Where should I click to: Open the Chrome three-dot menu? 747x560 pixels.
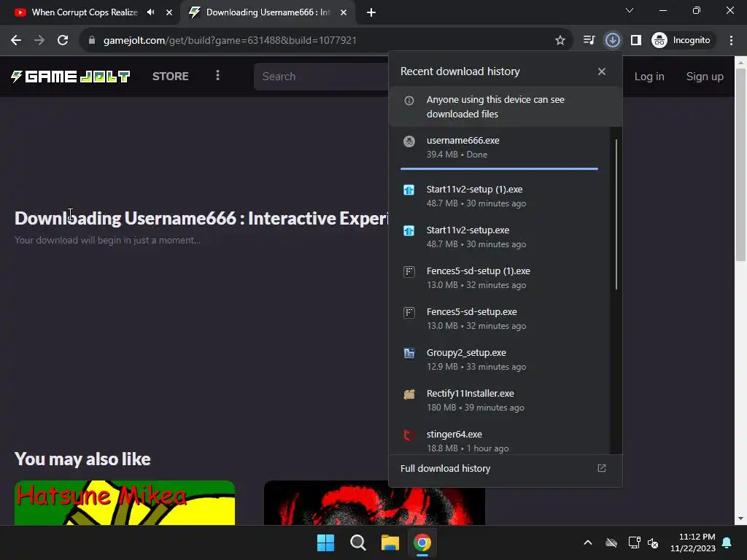point(731,41)
